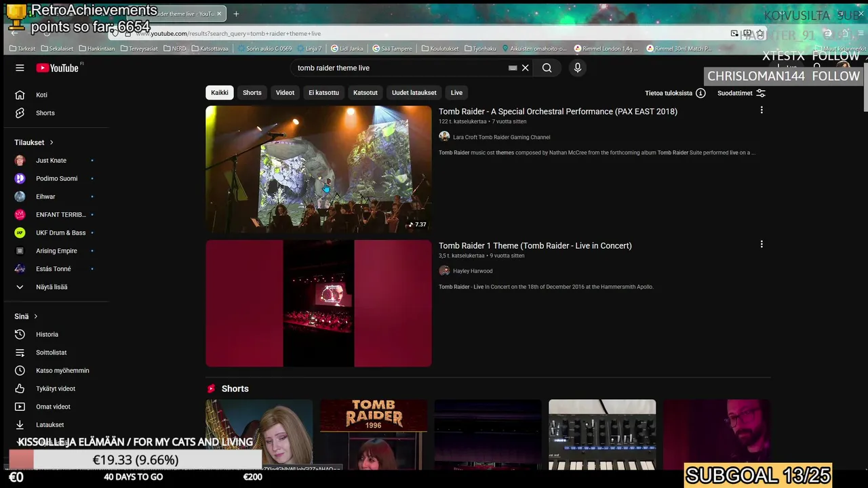Select the Uudet lataukset filter chip
868x488 pixels.
tap(414, 93)
